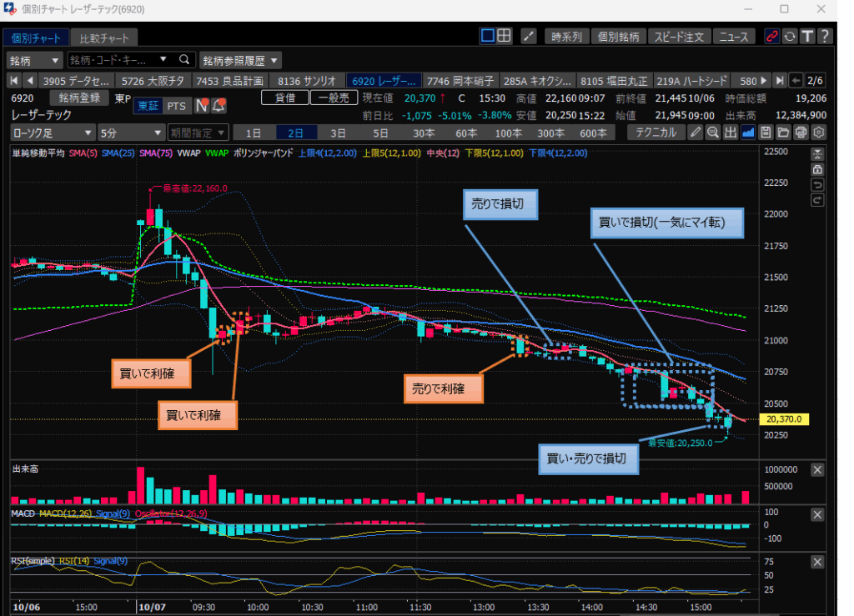Open the ローソク足 chart type dropdown
The height and width of the screenshot is (616, 854).
tap(52, 133)
